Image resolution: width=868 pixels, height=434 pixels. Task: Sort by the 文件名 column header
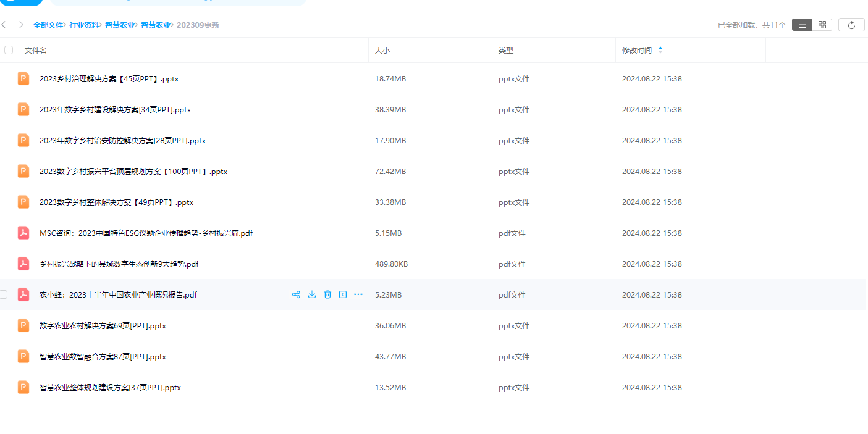(36, 51)
